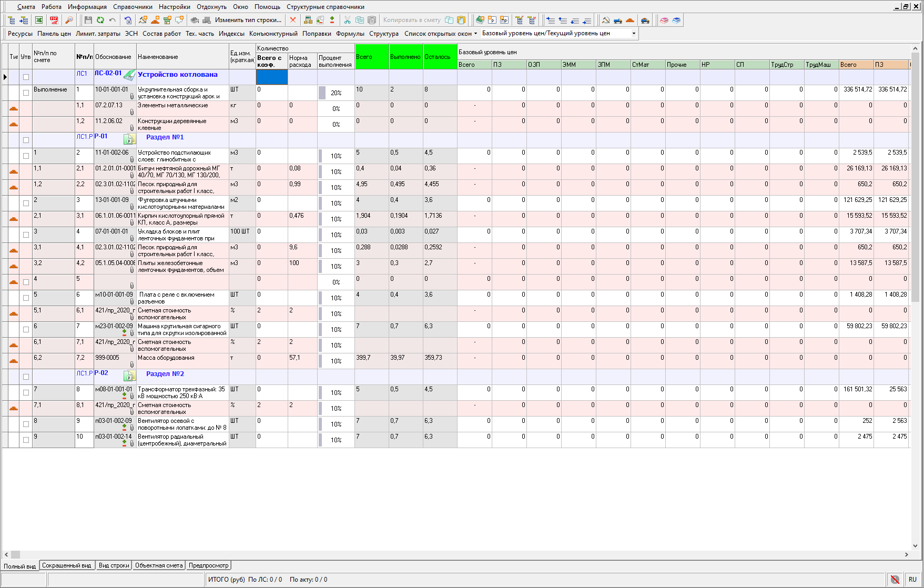This screenshot has height=588, width=924.
Task: Open the Структурные справочники menu
Action: 326,7
